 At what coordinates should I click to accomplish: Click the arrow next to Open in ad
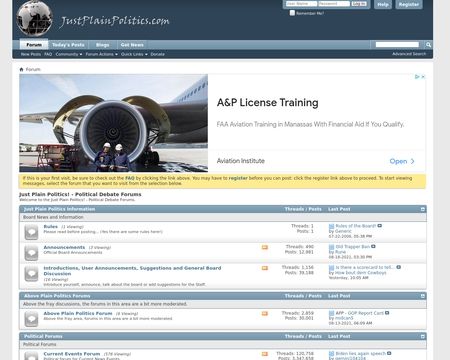click(x=413, y=161)
